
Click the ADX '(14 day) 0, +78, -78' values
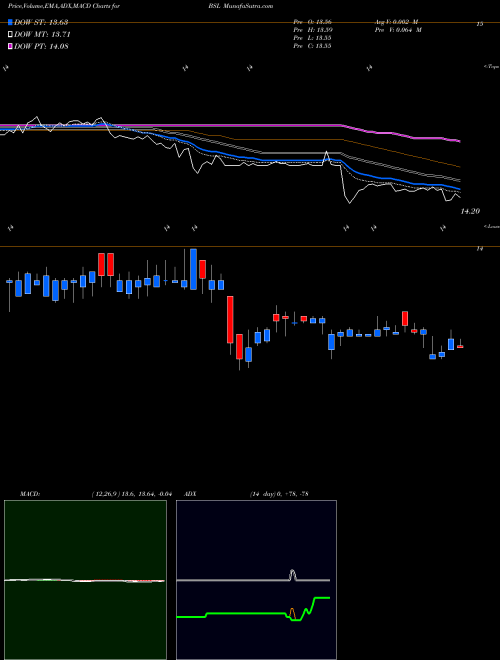(279, 494)
